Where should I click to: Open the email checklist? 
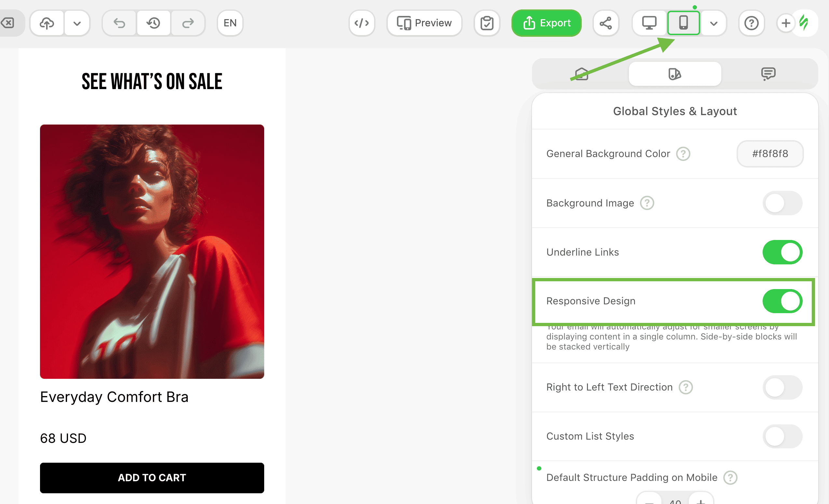[487, 23]
